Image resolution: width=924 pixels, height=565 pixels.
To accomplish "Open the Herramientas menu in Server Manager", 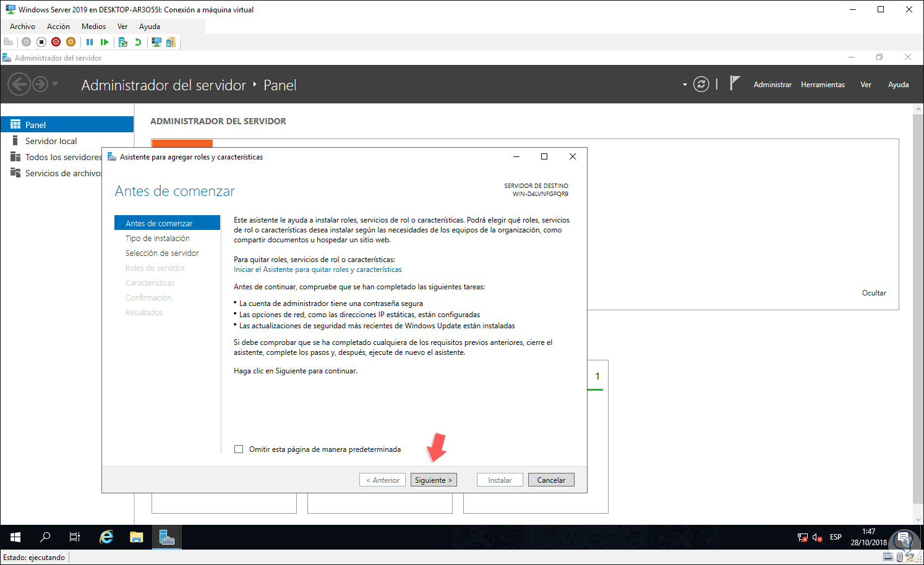I will [x=823, y=85].
